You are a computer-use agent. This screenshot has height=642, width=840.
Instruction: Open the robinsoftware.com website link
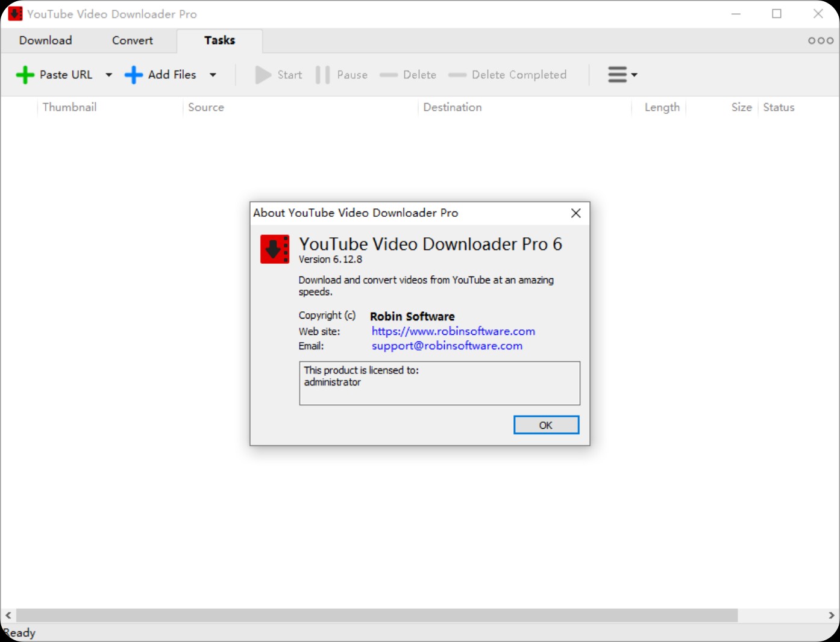coord(453,331)
